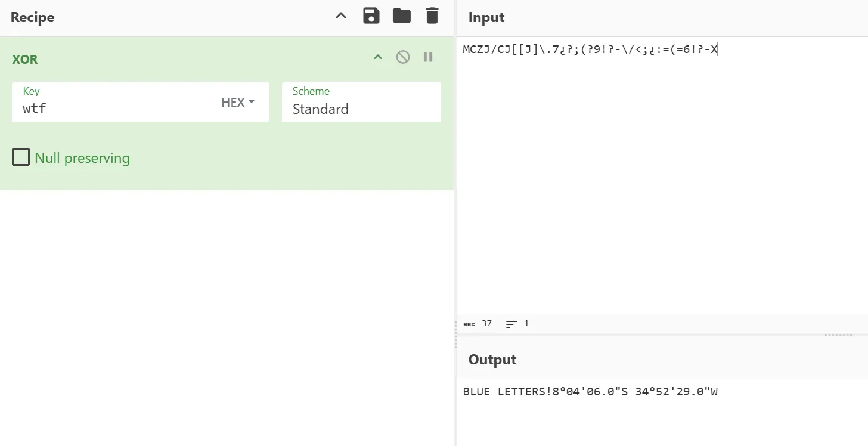Click the input-output pane divider handle
The width and height of the screenshot is (868, 446).
pyautogui.click(x=839, y=335)
